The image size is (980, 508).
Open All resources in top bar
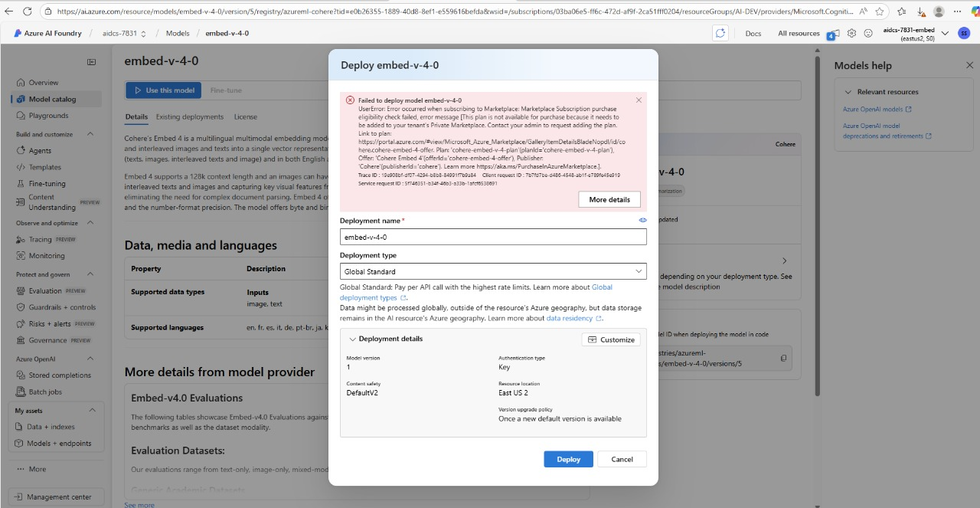coord(799,34)
